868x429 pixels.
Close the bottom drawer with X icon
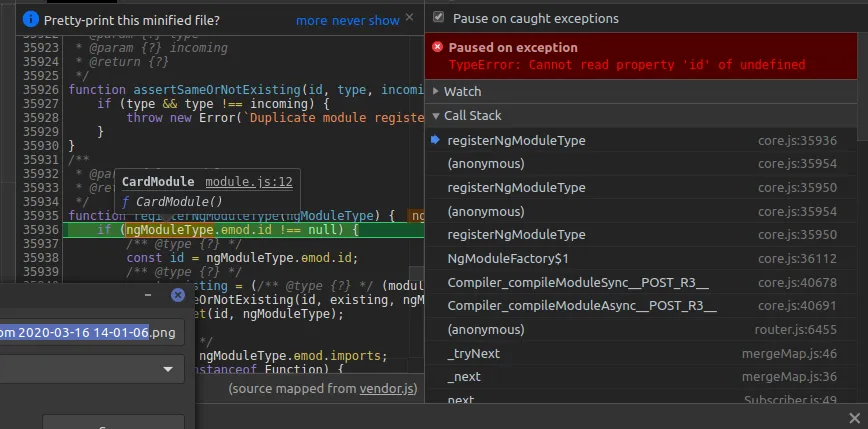click(x=853, y=418)
